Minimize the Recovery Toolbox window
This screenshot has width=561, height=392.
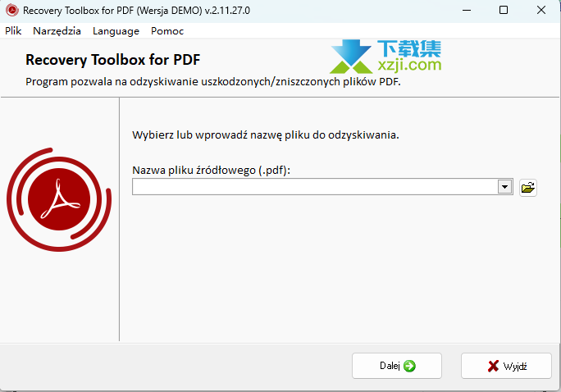coord(467,10)
